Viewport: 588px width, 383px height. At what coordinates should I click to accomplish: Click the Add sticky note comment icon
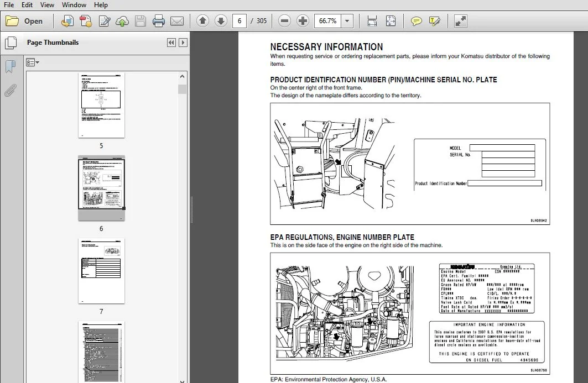click(x=417, y=21)
